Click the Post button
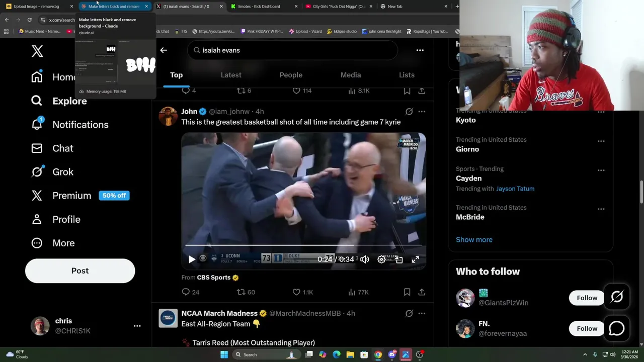 pos(80,270)
